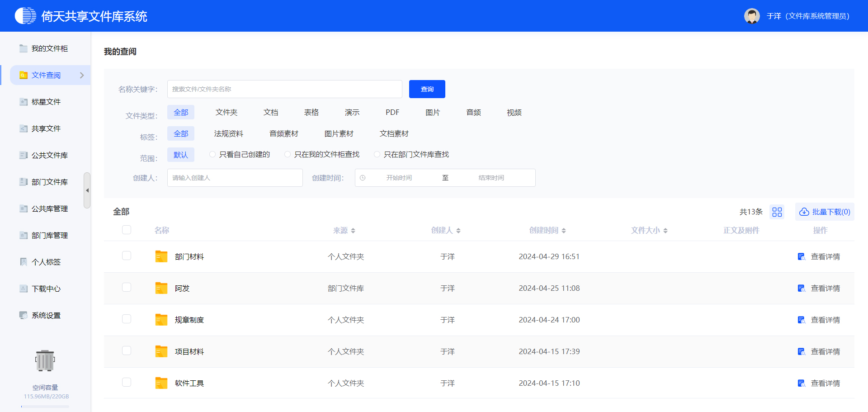Click 公共文件库 sidebar icon
Screen dimensions: 868x412
[24, 155]
